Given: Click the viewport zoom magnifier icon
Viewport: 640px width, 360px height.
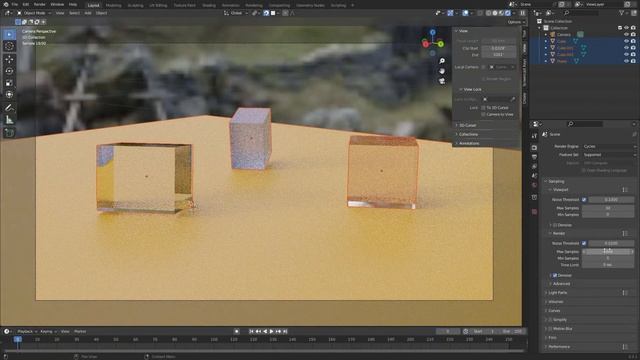Looking at the screenshot, I should tap(442, 61).
